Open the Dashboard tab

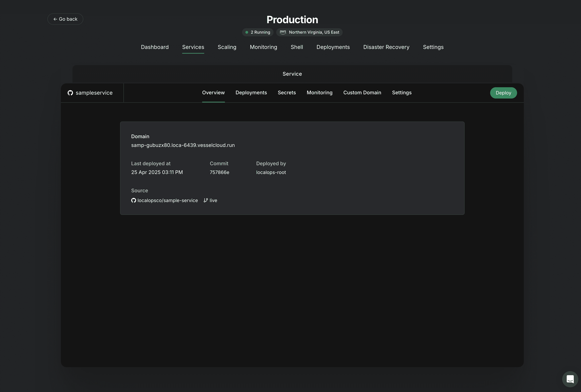155,47
